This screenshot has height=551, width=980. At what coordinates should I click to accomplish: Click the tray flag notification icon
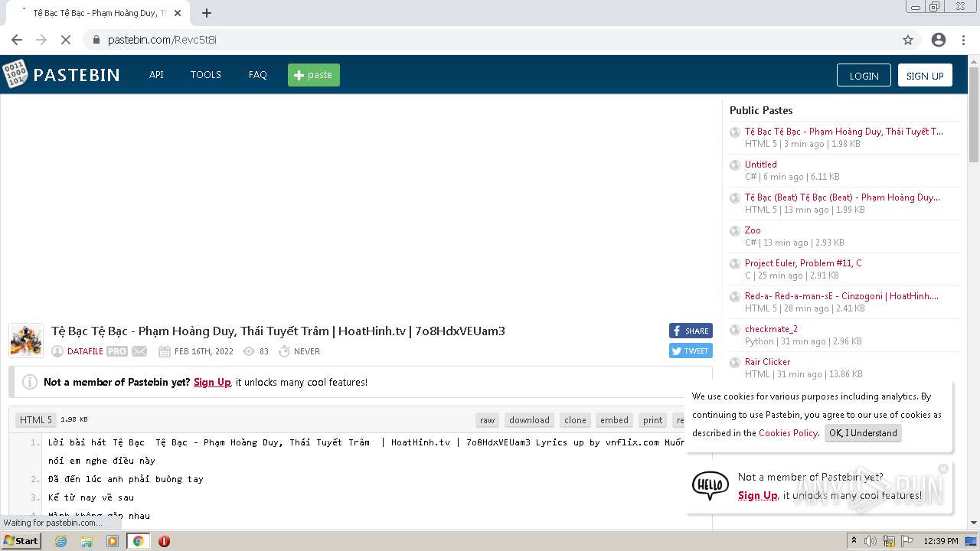906,541
